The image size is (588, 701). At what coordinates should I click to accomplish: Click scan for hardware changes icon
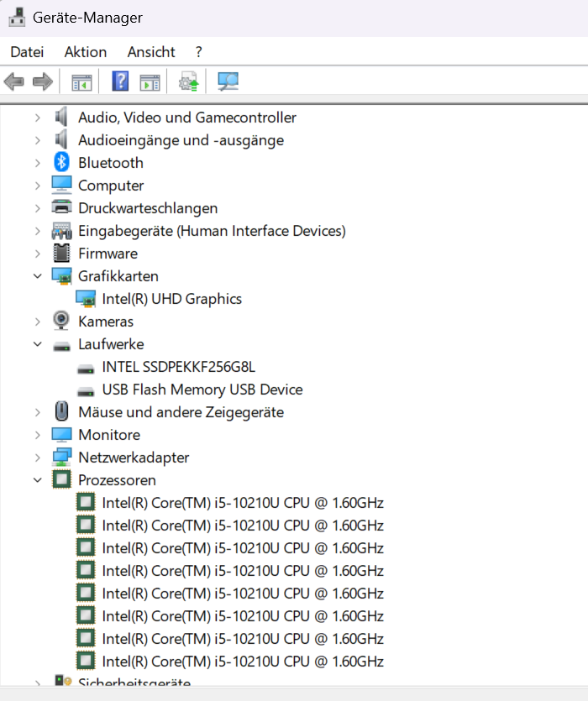[x=228, y=81]
